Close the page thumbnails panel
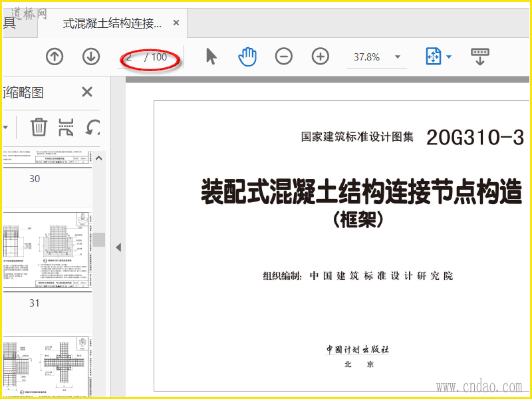The height and width of the screenshot is (399, 532). [87, 92]
